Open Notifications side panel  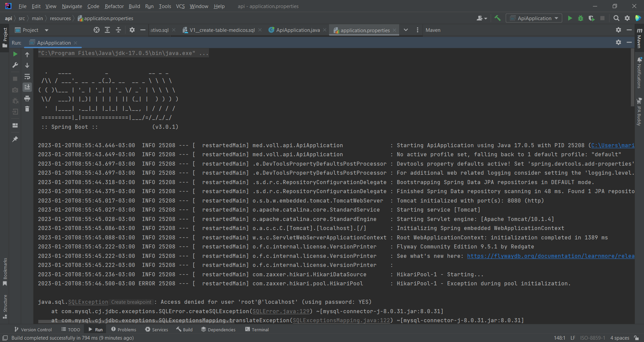[x=639, y=72]
